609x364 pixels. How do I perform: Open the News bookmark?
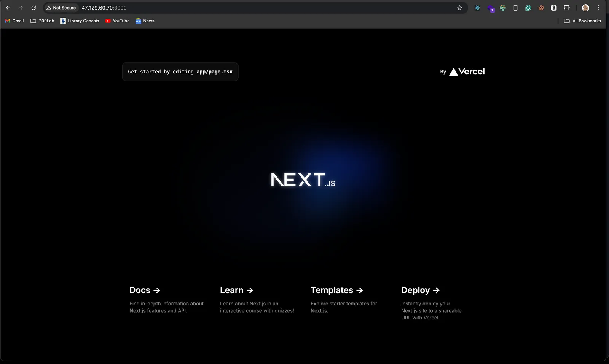[145, 21]
